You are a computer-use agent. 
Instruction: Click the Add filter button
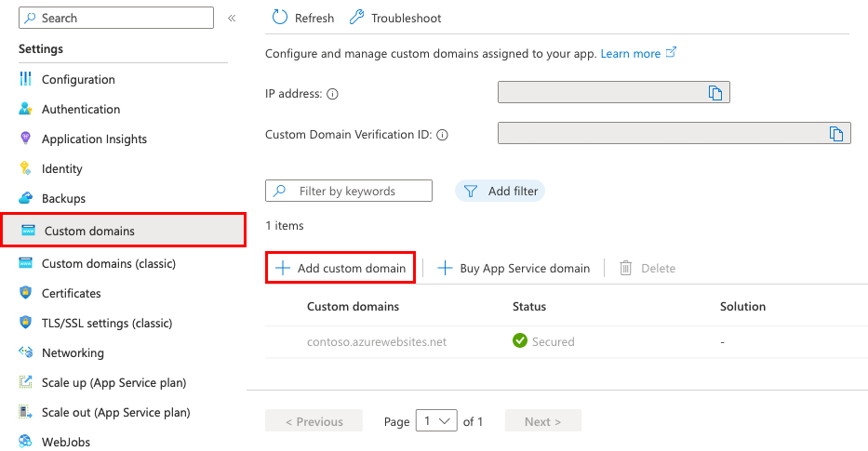pos(501,191)
